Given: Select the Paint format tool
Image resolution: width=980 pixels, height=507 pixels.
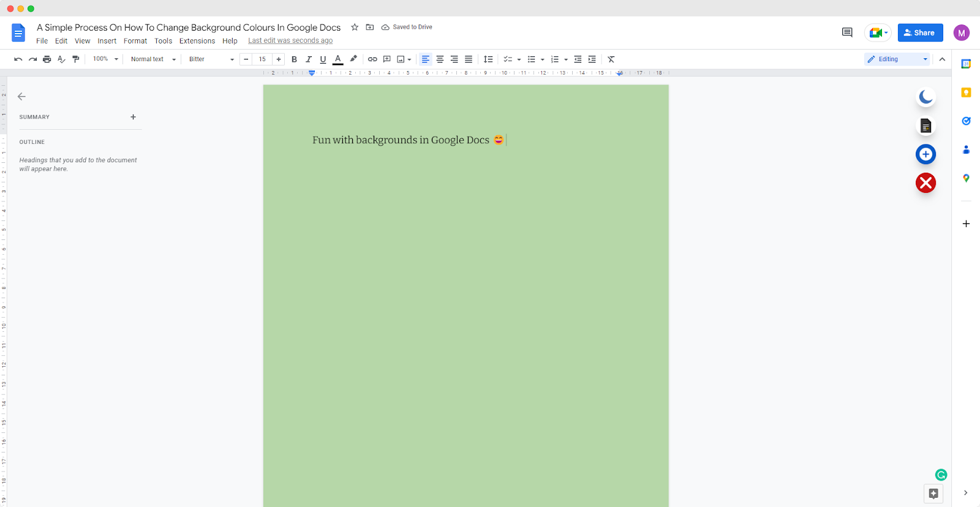Looking at the screenshot, I should tap(76, 59).
